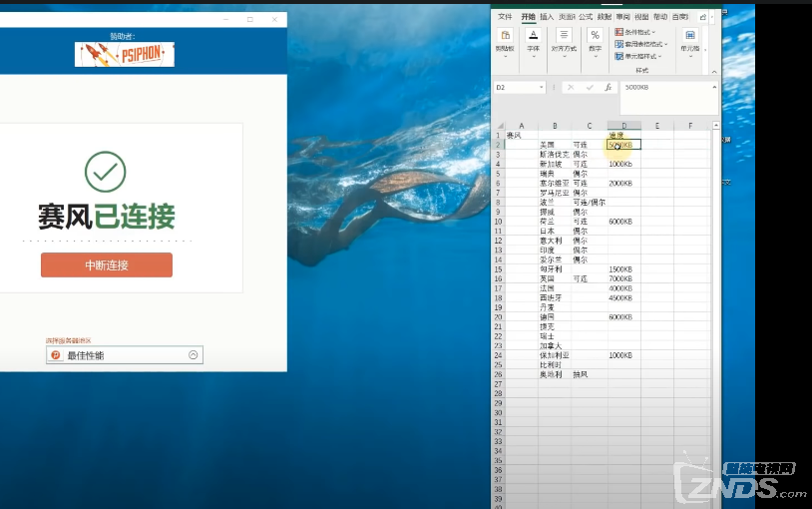
Task: Select column C header
Action: 590,126
